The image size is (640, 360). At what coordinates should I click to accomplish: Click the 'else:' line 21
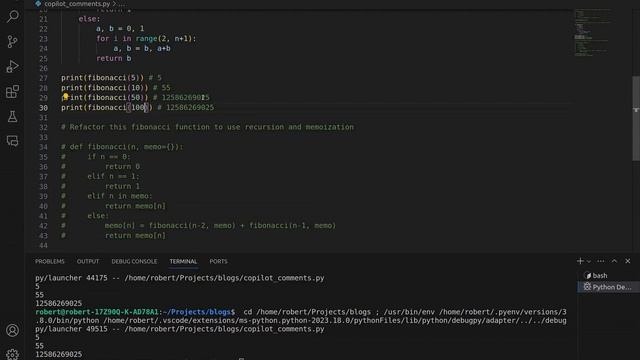(89, 19)
